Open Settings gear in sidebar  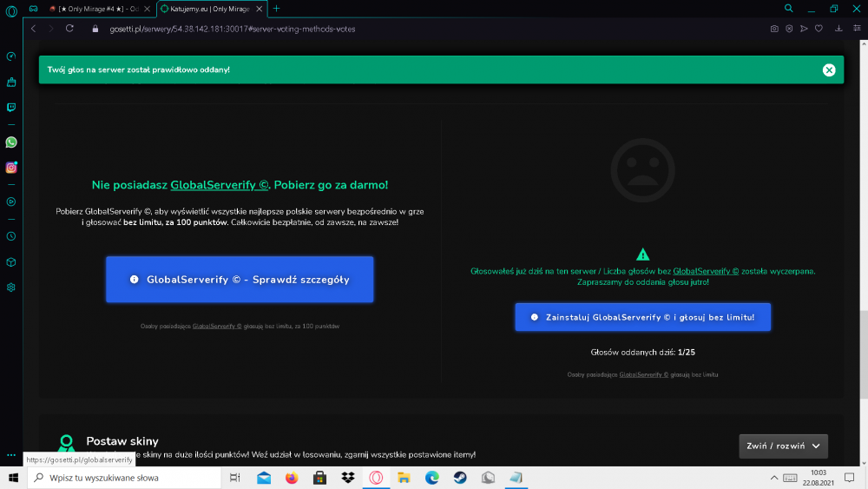point(11,287)
